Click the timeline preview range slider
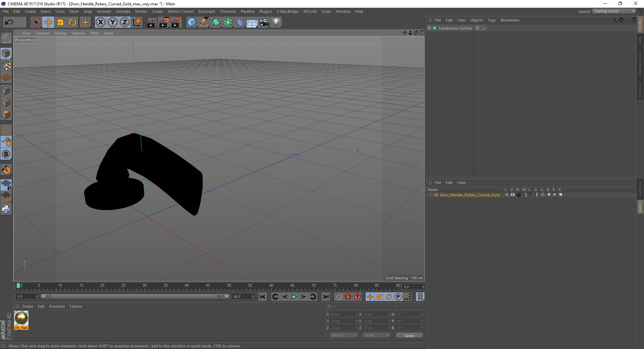Screen dimensions: 644x349 pyautogui.click(x=135, y=296)
